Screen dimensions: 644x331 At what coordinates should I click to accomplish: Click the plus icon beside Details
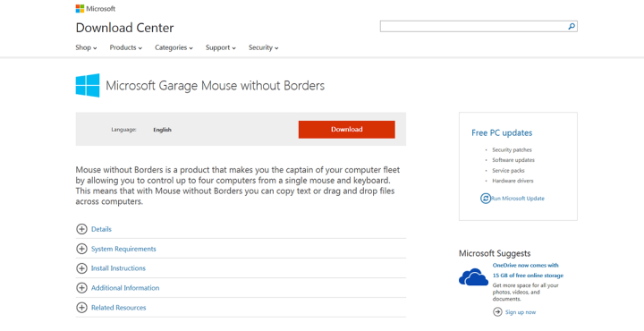[x=81, y=229]
